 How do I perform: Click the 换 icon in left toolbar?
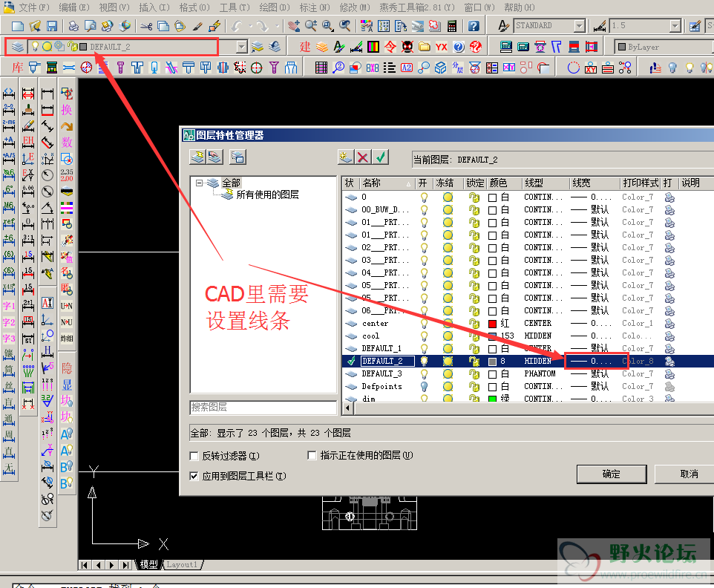pyautogui.click(x=67, y=110)
